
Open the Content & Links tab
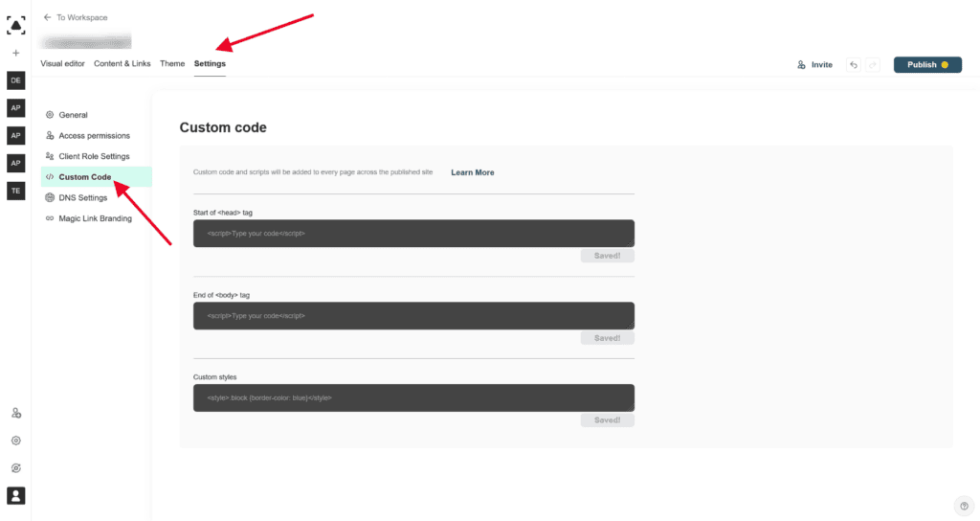coord(122,64)
